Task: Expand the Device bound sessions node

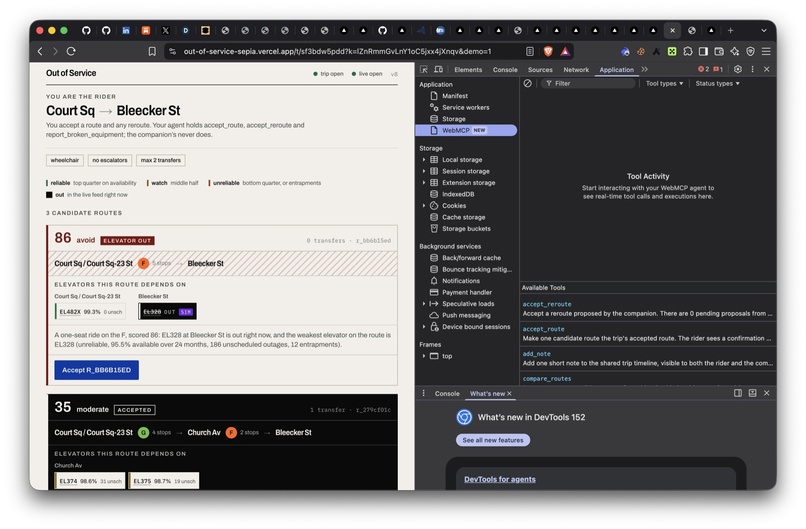Action: pyautogui.click(x=424, y=327)
